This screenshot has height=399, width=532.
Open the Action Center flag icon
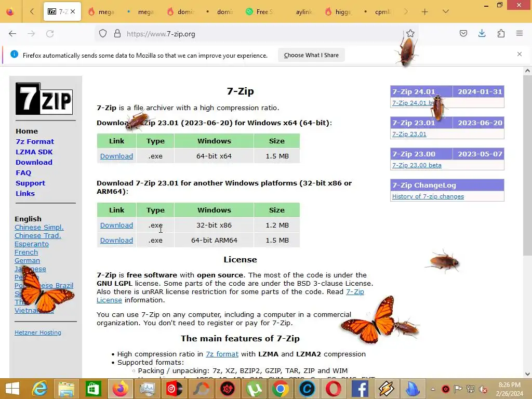(x=458, y=389)
